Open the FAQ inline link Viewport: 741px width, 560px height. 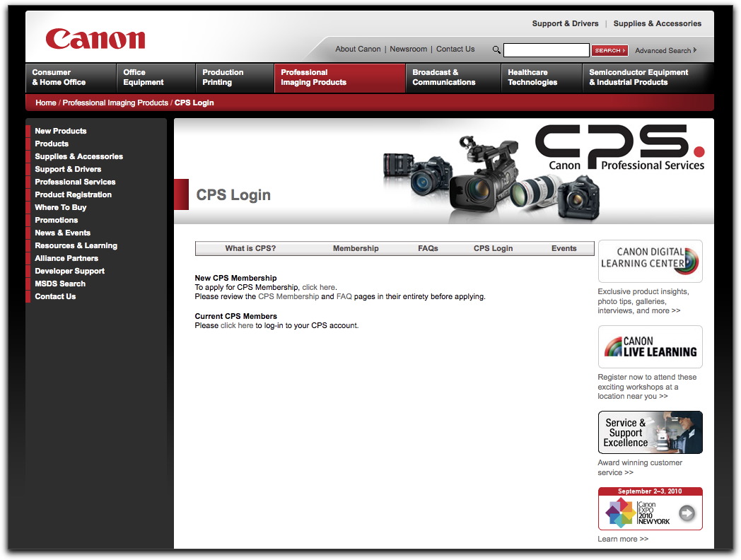344,297
